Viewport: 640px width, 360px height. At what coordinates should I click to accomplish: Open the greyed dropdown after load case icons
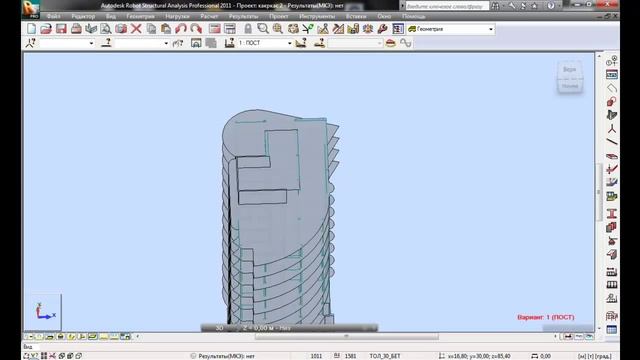355,43
